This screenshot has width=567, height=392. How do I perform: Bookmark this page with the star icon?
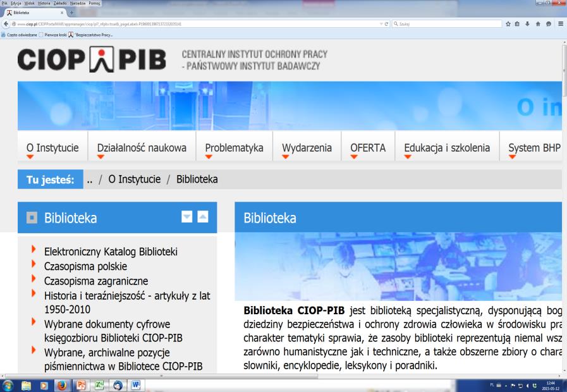coord(508,24)
